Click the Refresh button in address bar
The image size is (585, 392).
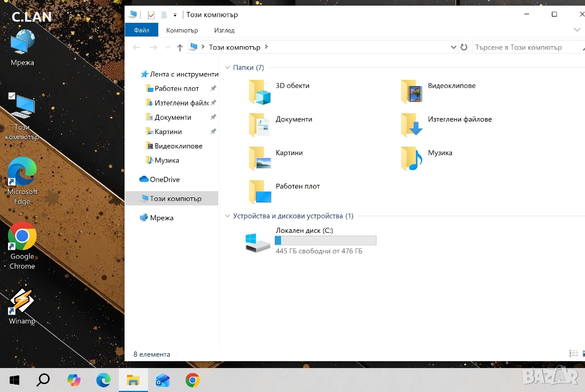[464, 47]
